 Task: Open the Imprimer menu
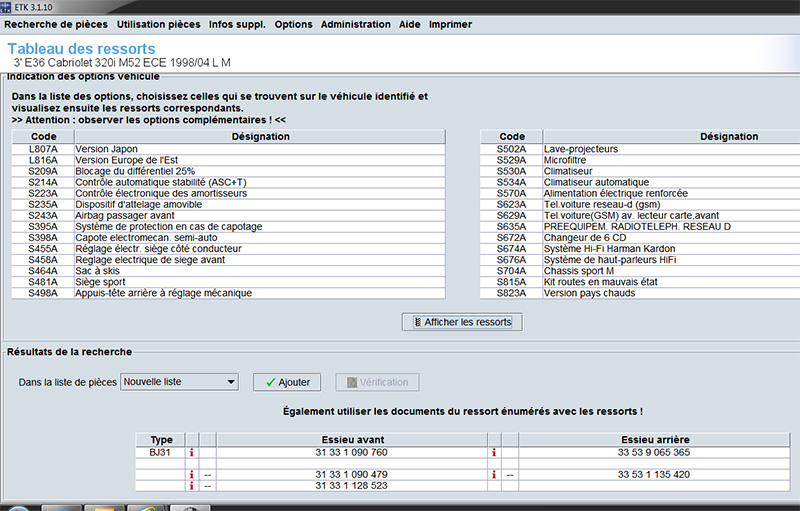point(450,24)
